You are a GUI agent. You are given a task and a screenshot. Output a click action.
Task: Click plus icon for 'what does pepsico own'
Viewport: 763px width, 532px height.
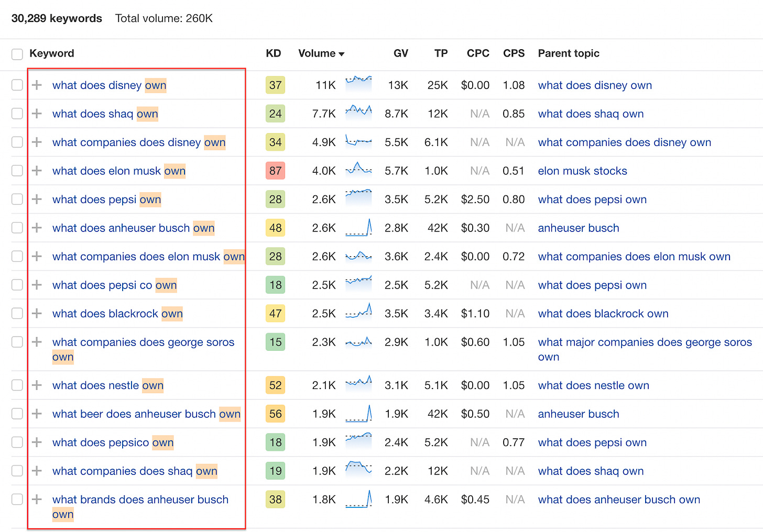point(37,442)
